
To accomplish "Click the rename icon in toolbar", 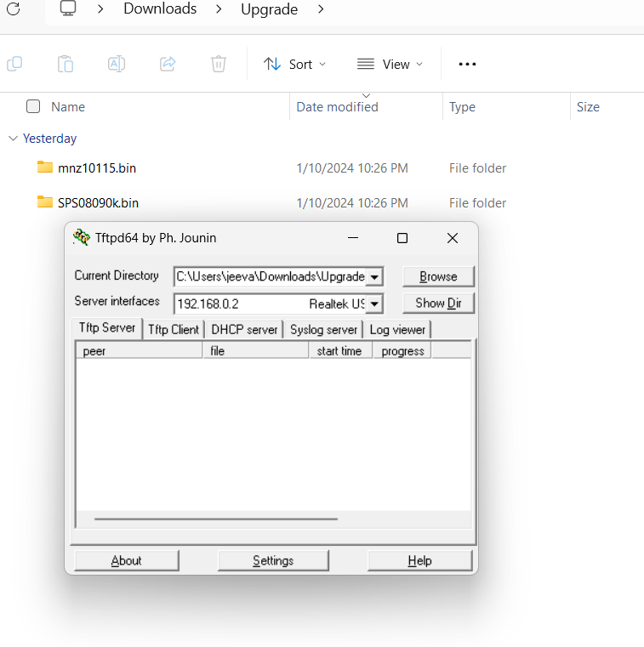I will (117, 64).
